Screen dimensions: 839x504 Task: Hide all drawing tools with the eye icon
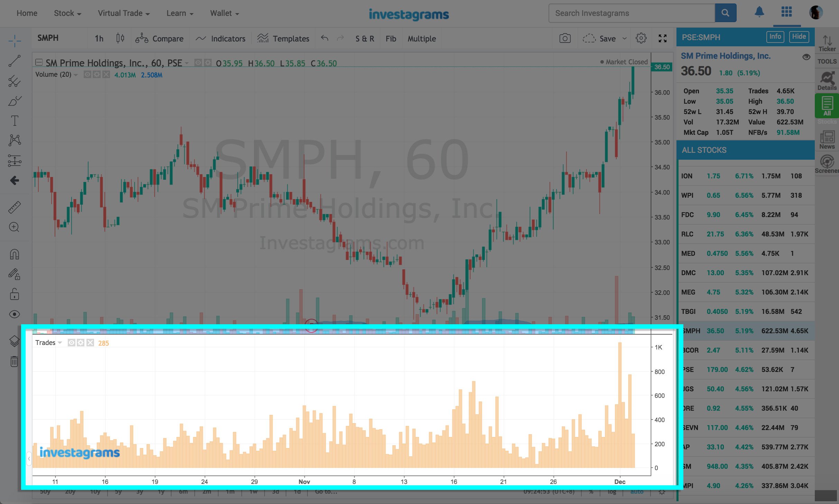[15, 314]
